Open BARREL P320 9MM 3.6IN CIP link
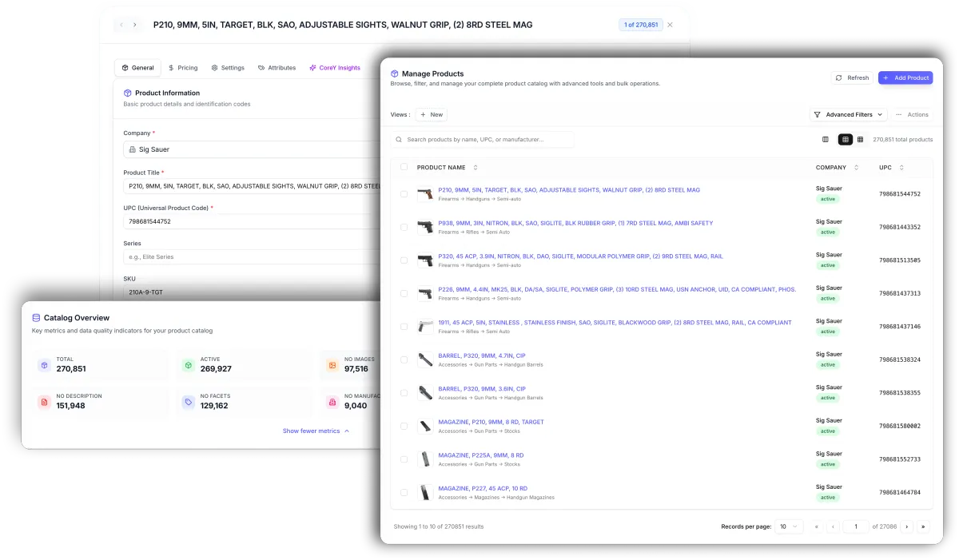Screen dimensions: 959x560 click(482, 389)
